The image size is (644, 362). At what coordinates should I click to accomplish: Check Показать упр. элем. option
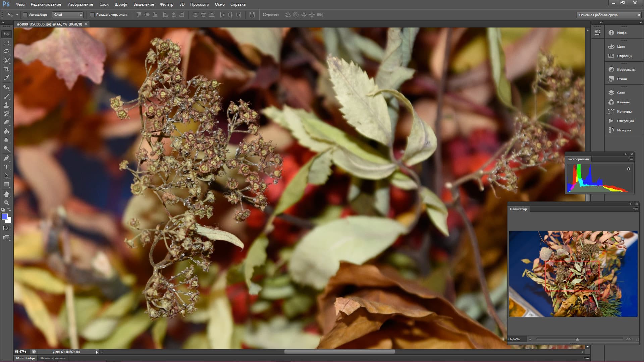(92, 15)
